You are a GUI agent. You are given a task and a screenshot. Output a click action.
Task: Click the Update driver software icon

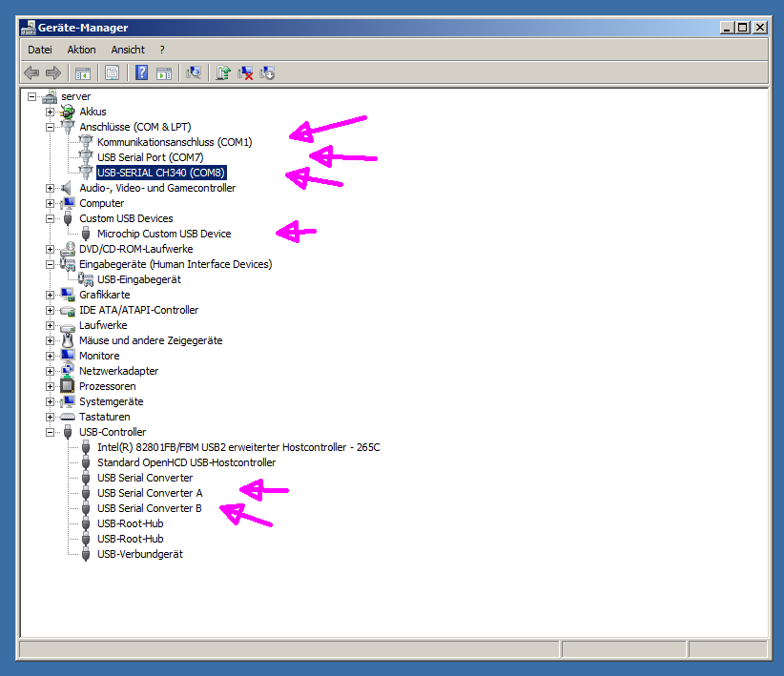[223, 73]
